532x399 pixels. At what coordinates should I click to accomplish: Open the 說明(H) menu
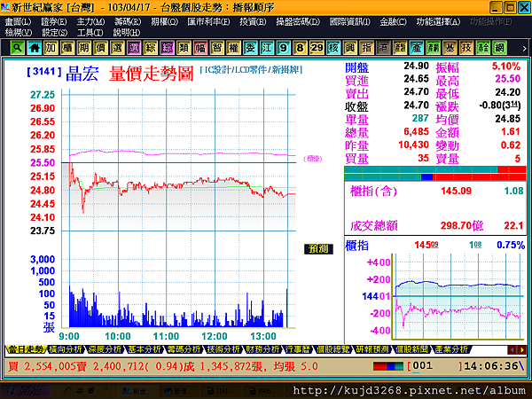pos(127,33)
